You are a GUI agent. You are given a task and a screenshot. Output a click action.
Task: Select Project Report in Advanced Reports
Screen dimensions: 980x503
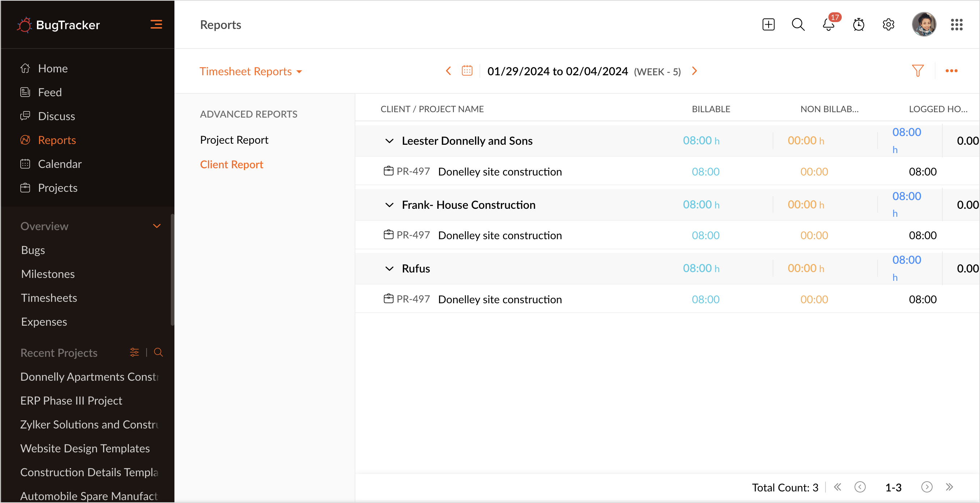coord(234,140)
